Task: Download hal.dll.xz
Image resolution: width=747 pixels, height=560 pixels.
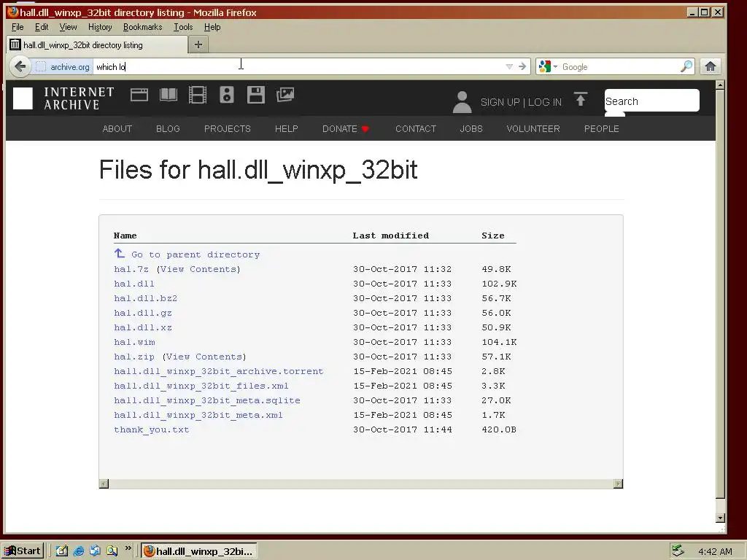Action: pyautogui.click(x=142, y=327)
